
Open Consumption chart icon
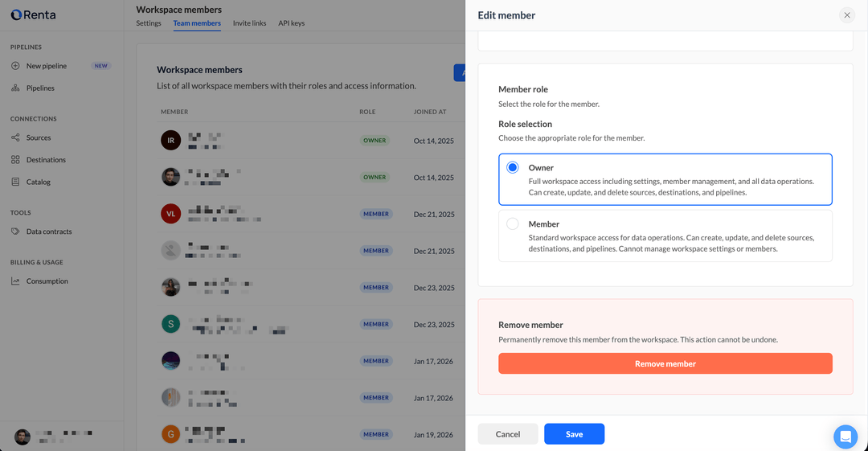(15, 281)
